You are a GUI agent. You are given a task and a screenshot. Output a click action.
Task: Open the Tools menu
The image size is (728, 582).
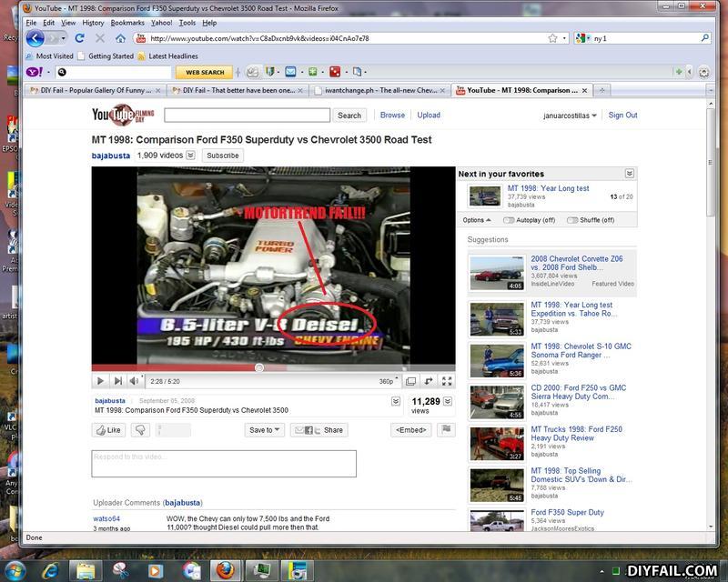coord(187,23)
